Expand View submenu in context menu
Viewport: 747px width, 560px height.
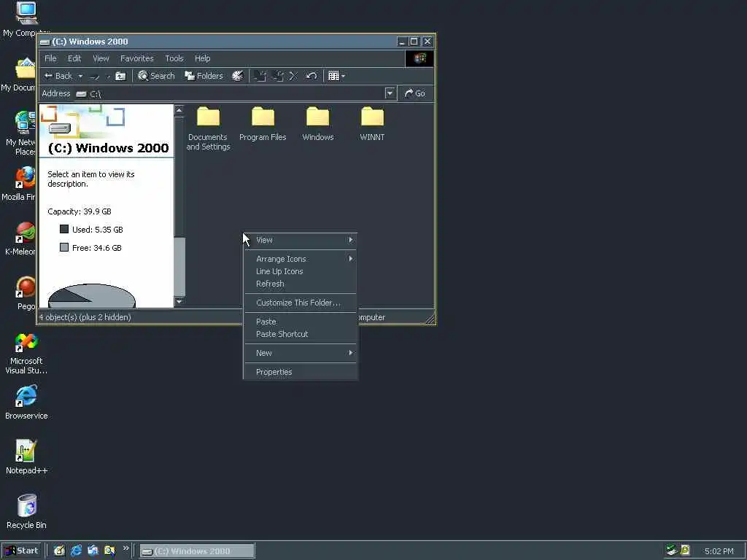301,240
